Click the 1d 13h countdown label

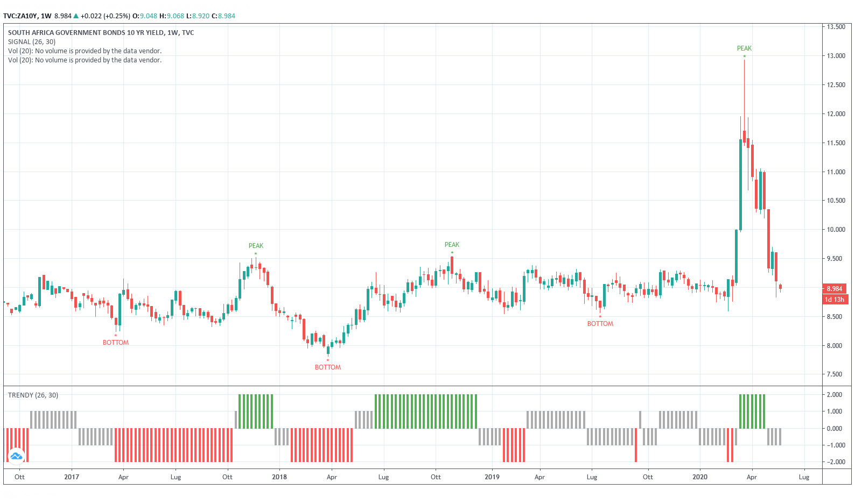(x=834, y=300)
